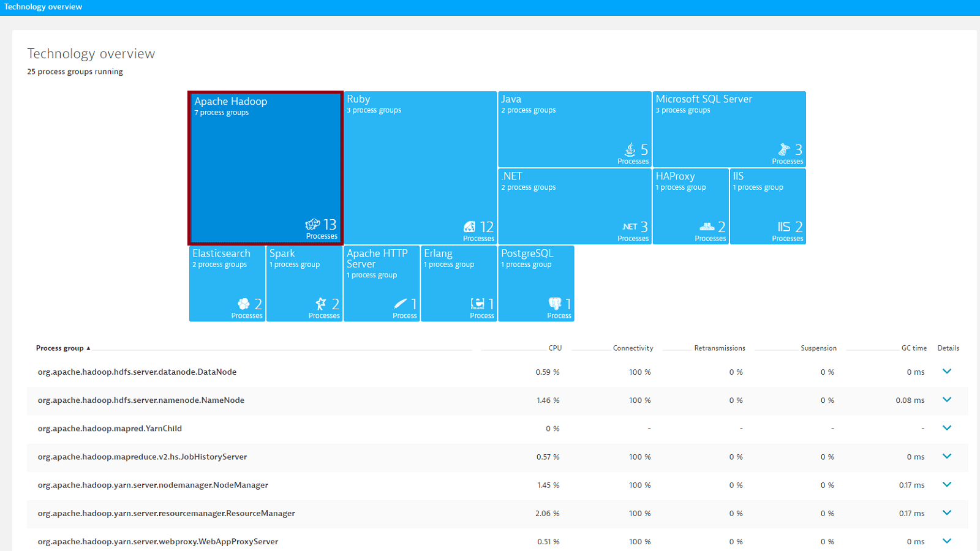
Task: Click the 1.46 % CPU value
Action: [x=548, y=400]
